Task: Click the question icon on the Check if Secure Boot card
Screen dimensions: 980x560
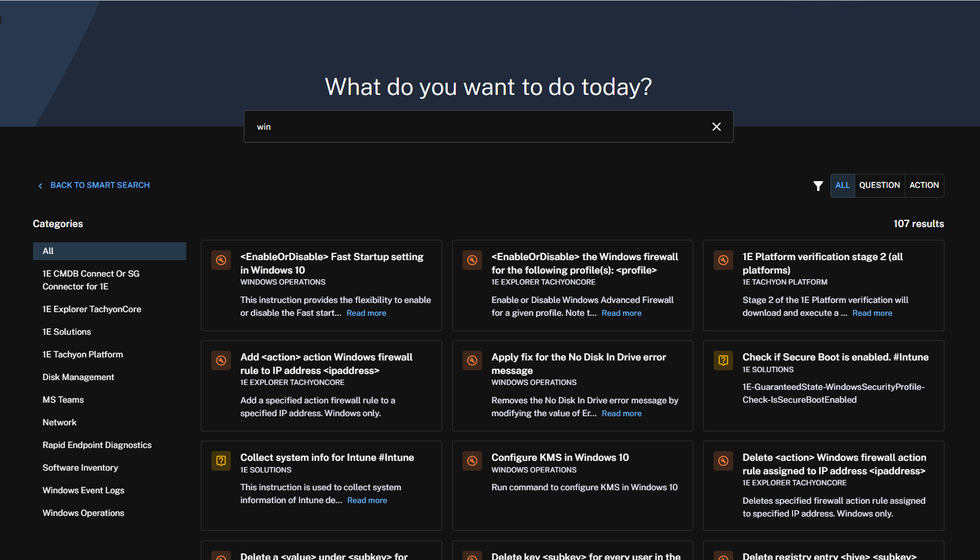Action: [x=723, y=360]
